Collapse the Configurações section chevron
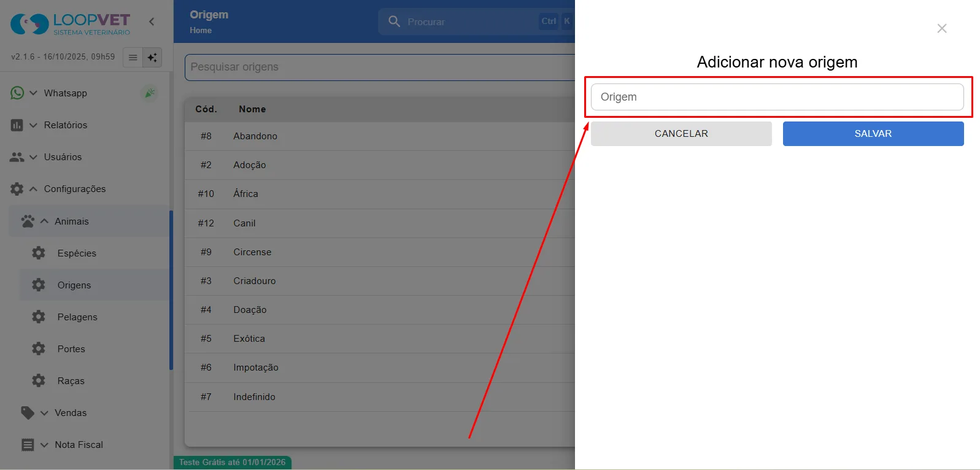The width and height of the screenshot is (980, 470). (x=33, y=189)
